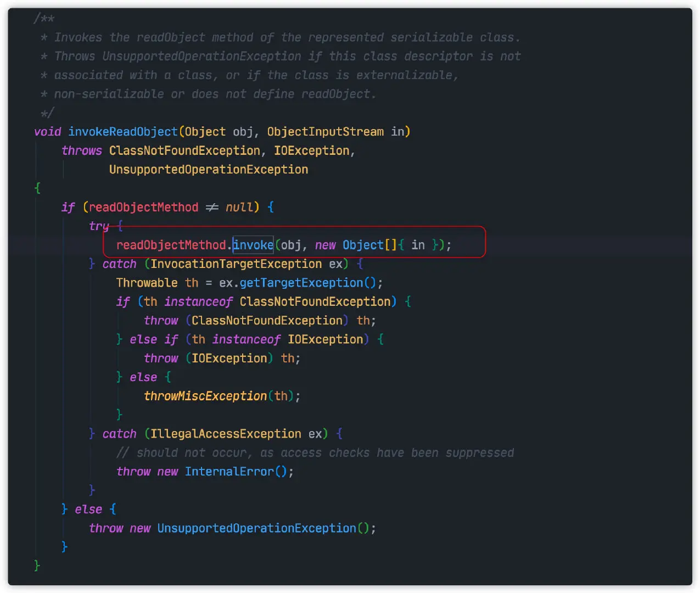Viewport: 700px width, 593px height.
Task: Click the getTargetException method call
Action: tap(301, 283)
